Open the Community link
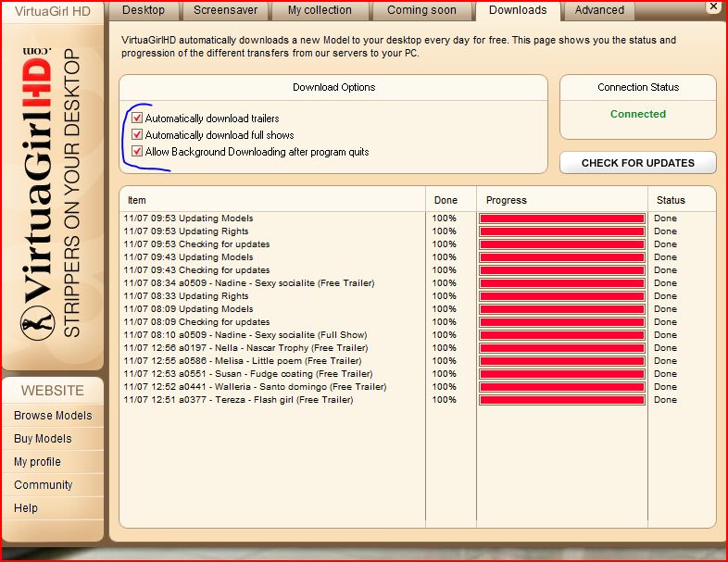 (44, 485)
